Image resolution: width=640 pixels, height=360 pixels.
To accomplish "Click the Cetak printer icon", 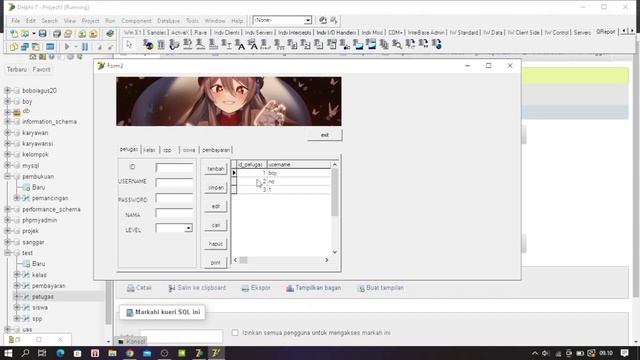I will (x=131, y=288).
